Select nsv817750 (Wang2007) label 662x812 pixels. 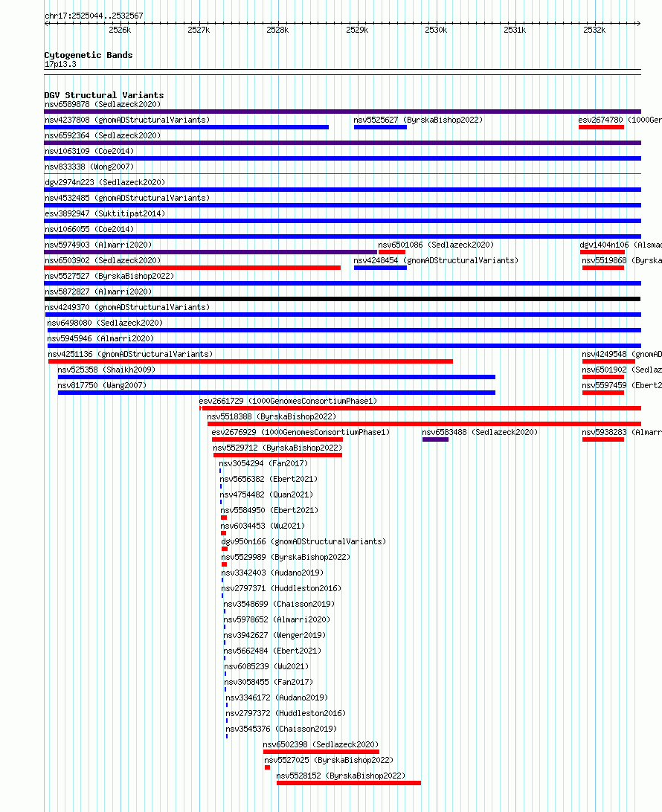101,384
